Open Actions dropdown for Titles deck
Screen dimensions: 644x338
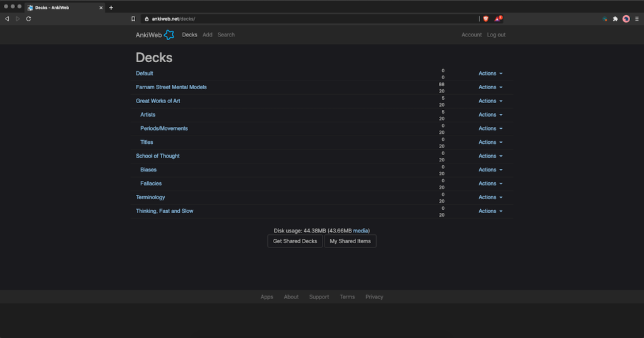(x=491, y=142)
